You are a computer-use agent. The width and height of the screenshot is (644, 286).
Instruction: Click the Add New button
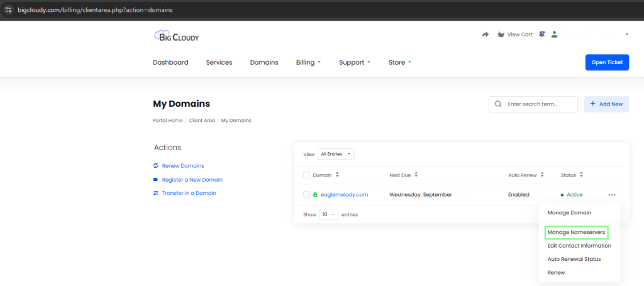(x=606, y=104)
